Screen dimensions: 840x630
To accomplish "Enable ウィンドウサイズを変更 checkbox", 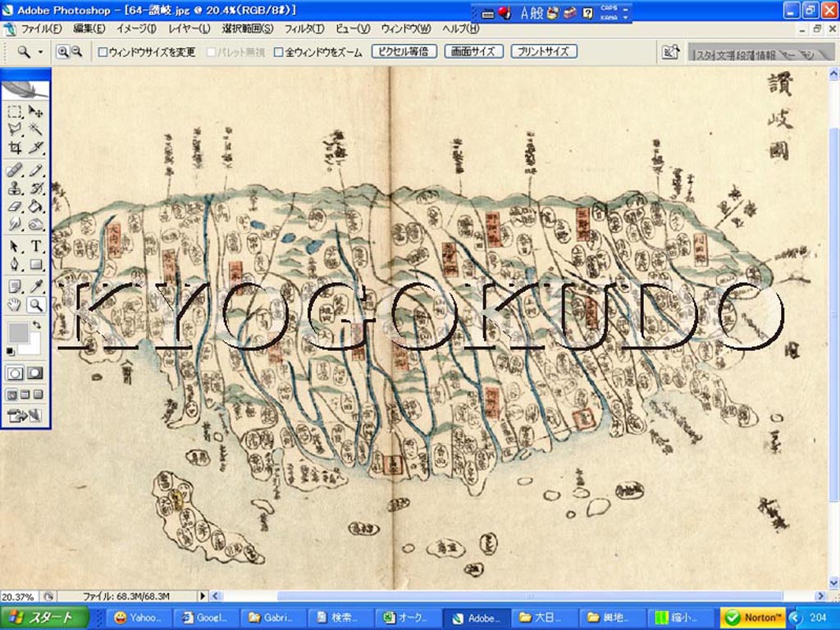I will click(103, 52).
